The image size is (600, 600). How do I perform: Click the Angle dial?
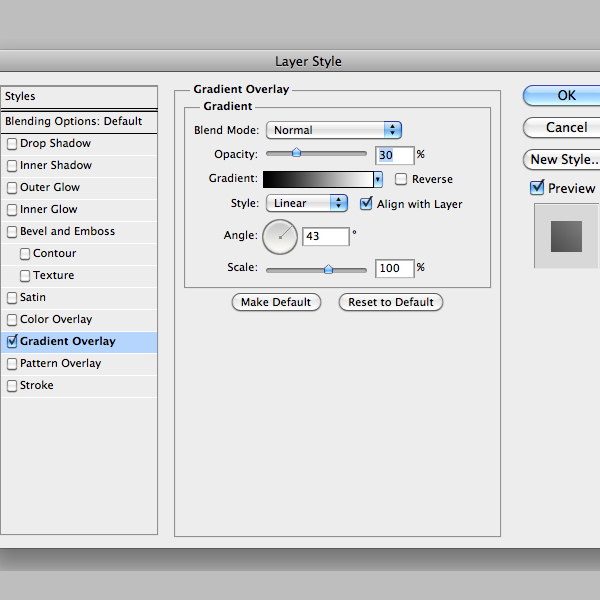point(280,237)
